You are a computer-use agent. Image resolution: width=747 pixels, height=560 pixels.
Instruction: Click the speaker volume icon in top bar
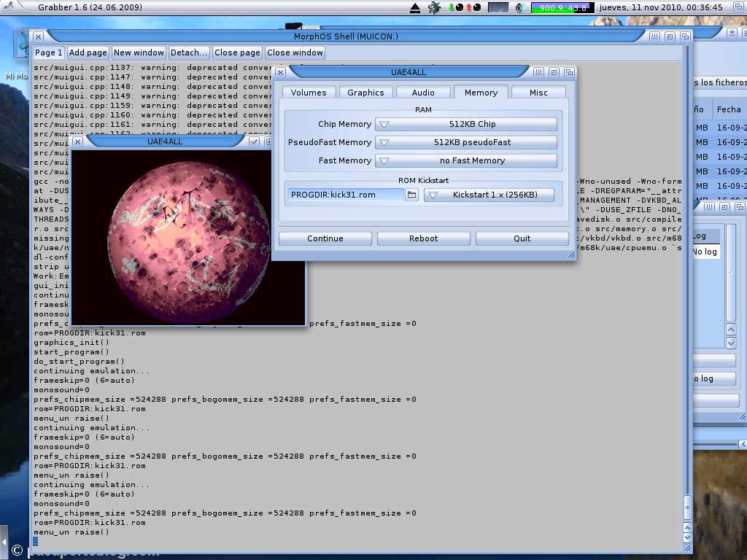click(519, 8)
